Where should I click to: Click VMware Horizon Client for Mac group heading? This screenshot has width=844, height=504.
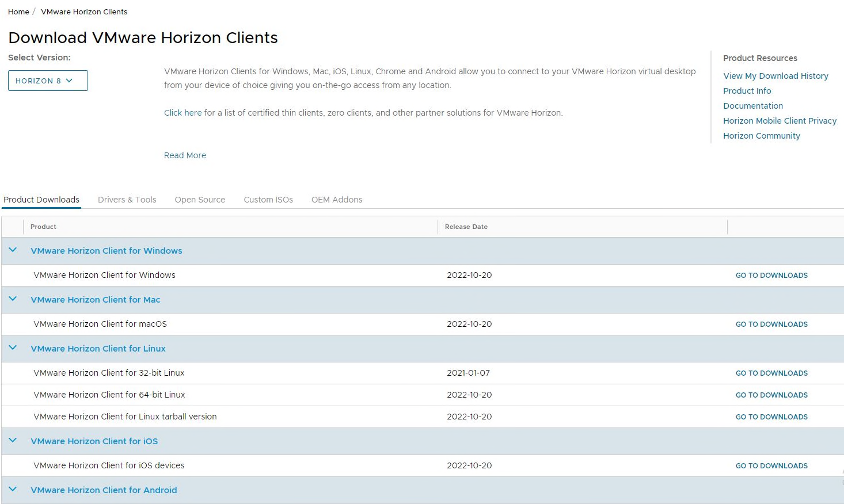coord(96,300)
